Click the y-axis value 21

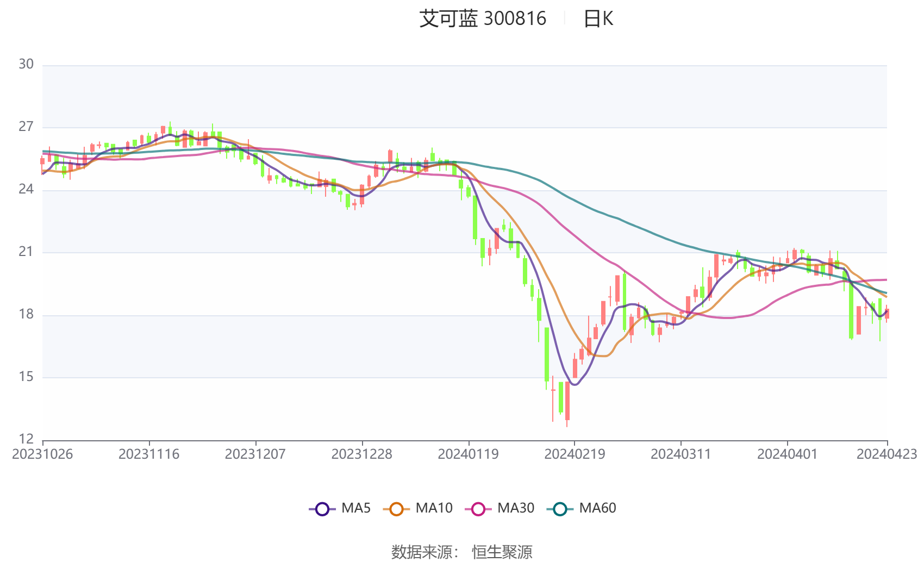point(26,252)
